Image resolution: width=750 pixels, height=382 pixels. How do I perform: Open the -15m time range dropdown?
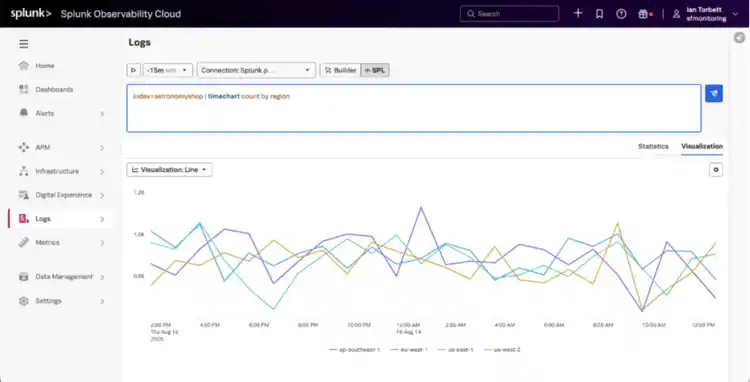(168, 70)
